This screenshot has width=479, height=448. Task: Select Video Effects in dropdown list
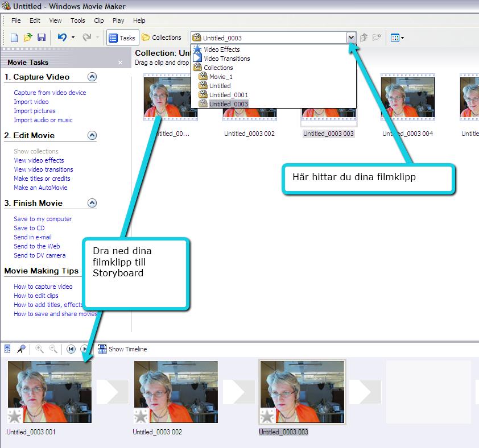click(x=274, y=49)
